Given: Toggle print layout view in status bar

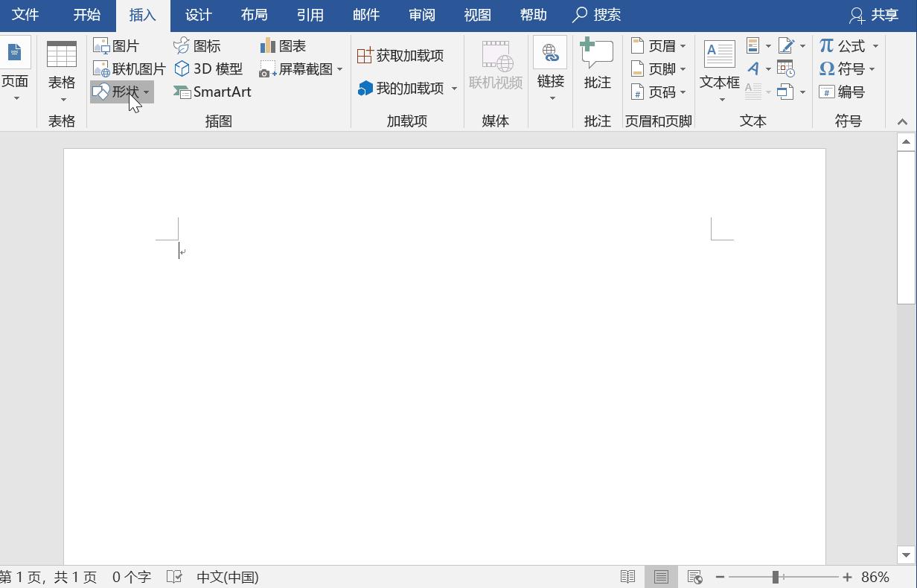Looking at the screenshot, I should click(x=660, y=576).
